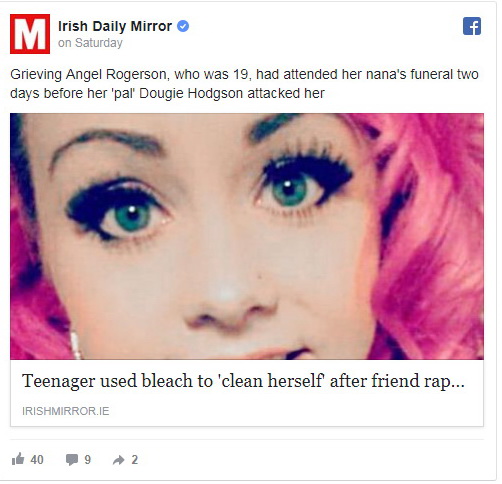Click the red Mirror 'M' logo
The image size is (502, 484).
[30, 34]
